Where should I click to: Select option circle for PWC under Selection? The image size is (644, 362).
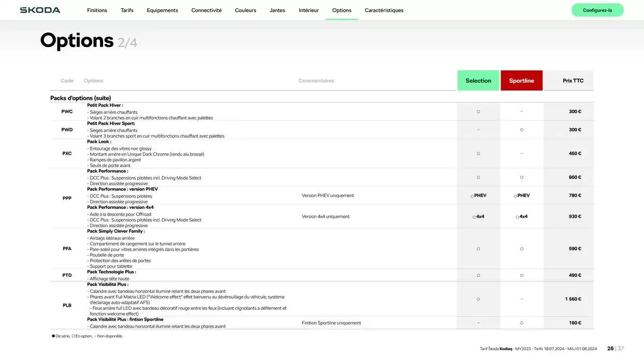tap(478, 112)
